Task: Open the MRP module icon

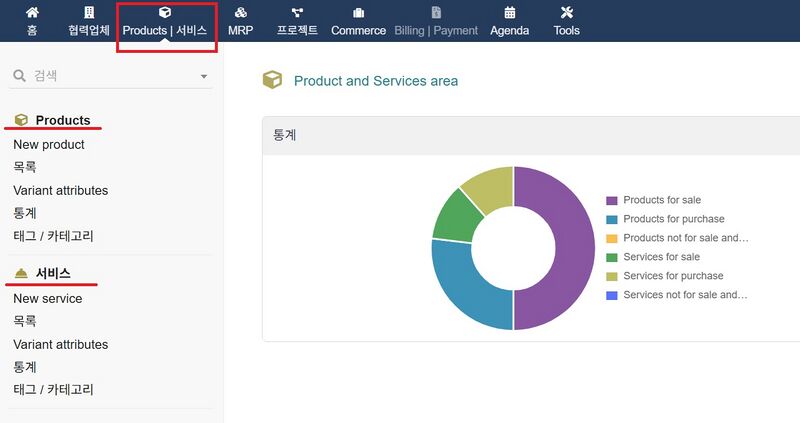Action: click(x=240, y=13)
